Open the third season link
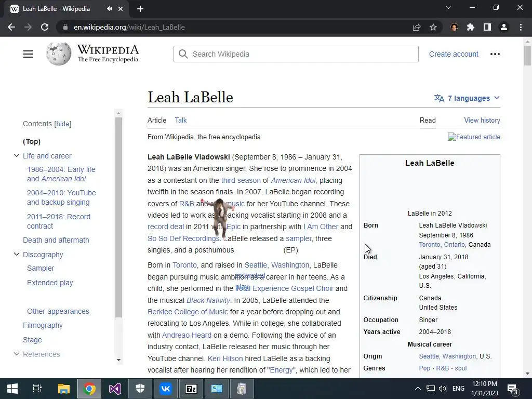Viewport: 532px width, 399px height. click(241, 180)
